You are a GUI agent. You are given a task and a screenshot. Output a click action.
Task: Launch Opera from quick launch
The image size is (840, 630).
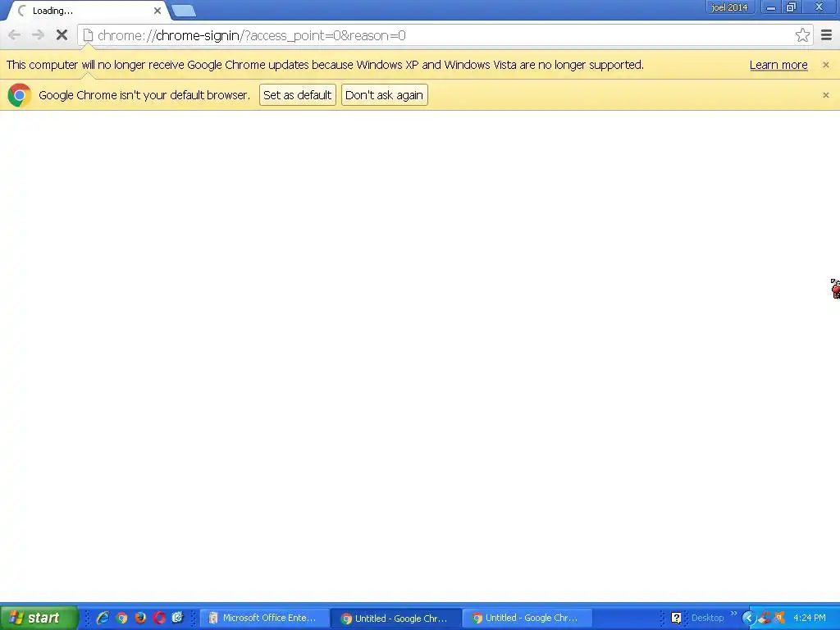(x=159, y=618)
